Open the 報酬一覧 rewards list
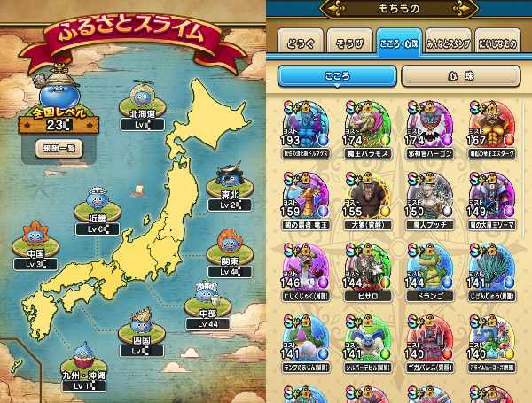This screenshot has height=403, width=532. 59,149
